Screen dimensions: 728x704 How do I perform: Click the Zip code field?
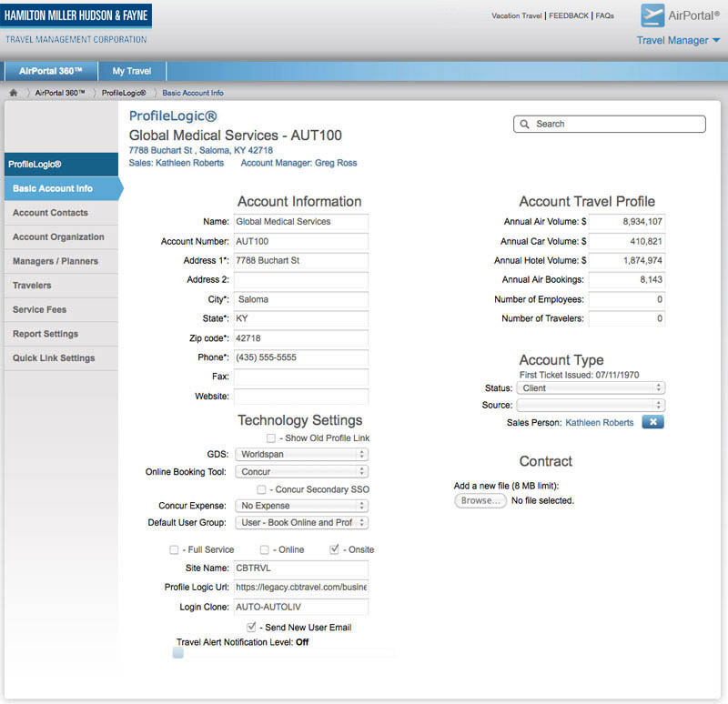pos(301,338)
